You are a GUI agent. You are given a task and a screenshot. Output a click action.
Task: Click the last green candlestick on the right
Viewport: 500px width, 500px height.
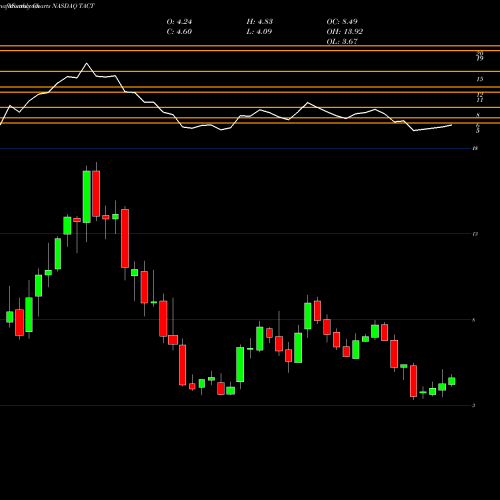(452, 381)
